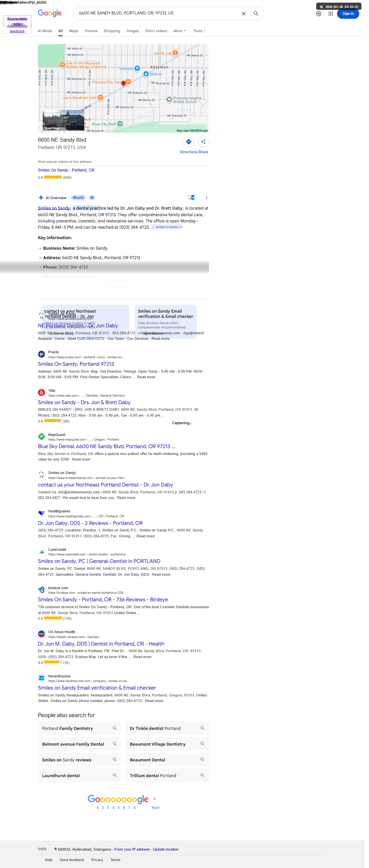Open the Blue Sky Dental MapQuest result

tap(106, 446)
